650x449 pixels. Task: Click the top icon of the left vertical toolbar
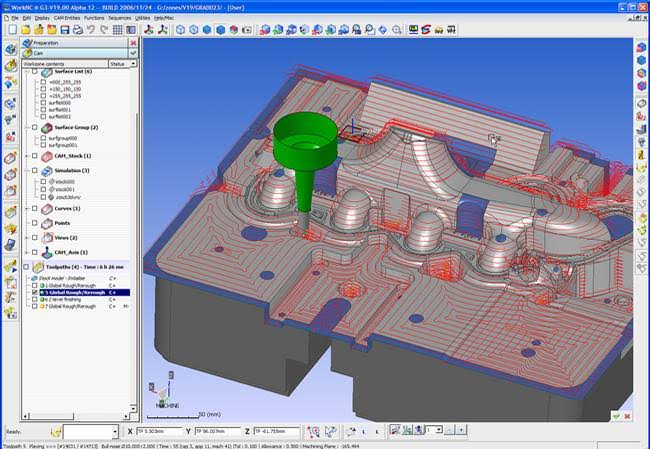click(x=11, y=49)
